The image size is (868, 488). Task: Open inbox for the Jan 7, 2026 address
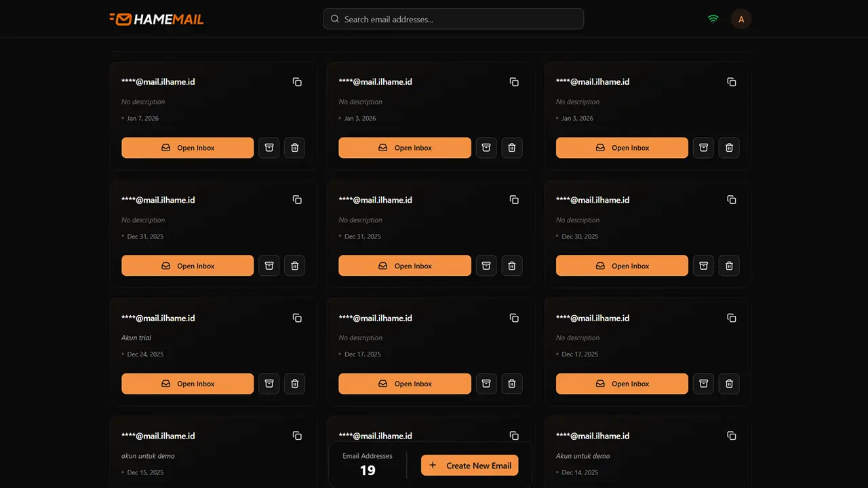point(187,147)
